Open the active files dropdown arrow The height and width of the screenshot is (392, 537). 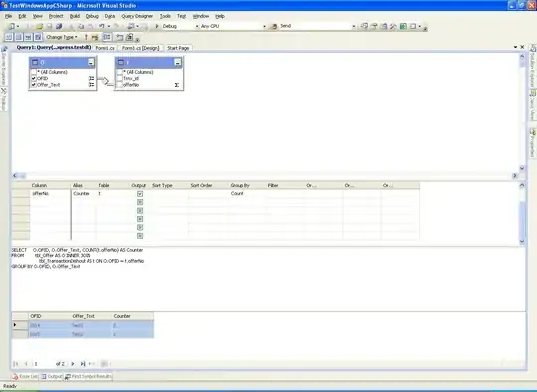click(515, 47)
